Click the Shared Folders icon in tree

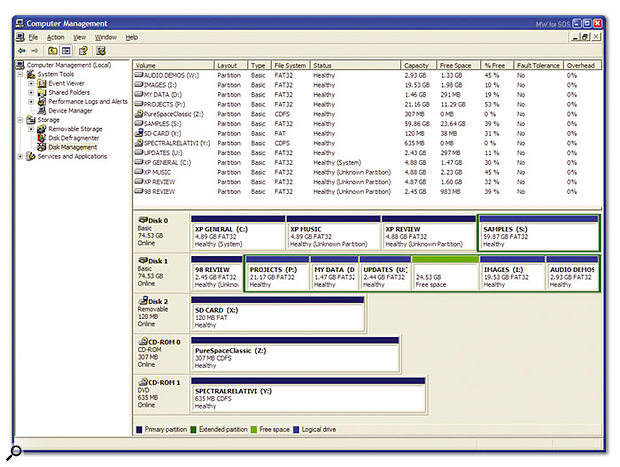[x=42, y=93]
